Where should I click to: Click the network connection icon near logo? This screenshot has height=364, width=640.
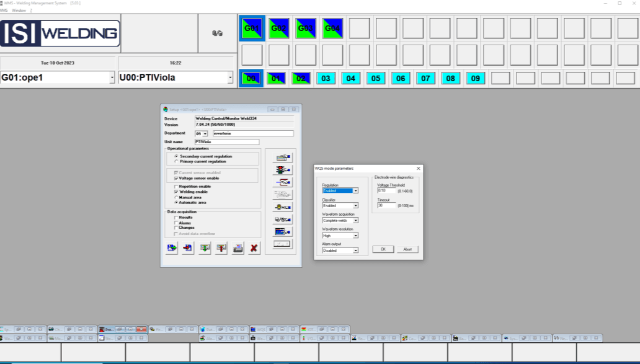[217, 33]
